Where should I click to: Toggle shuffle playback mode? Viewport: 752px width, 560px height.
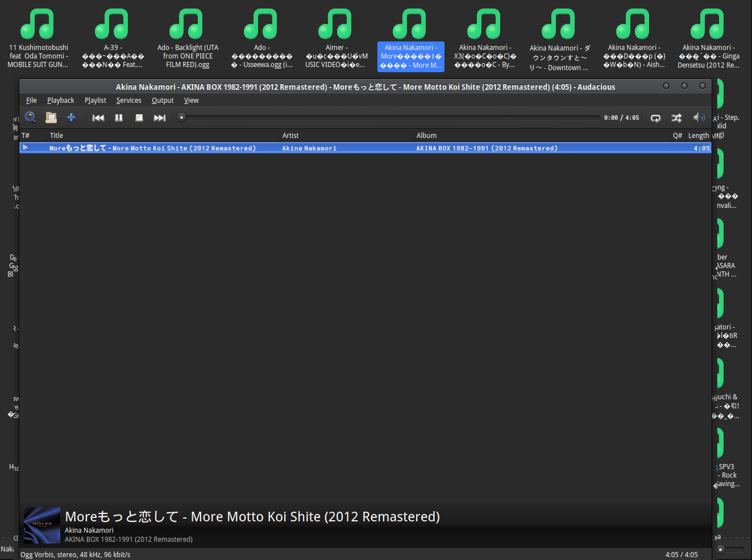tap(676, 118)
